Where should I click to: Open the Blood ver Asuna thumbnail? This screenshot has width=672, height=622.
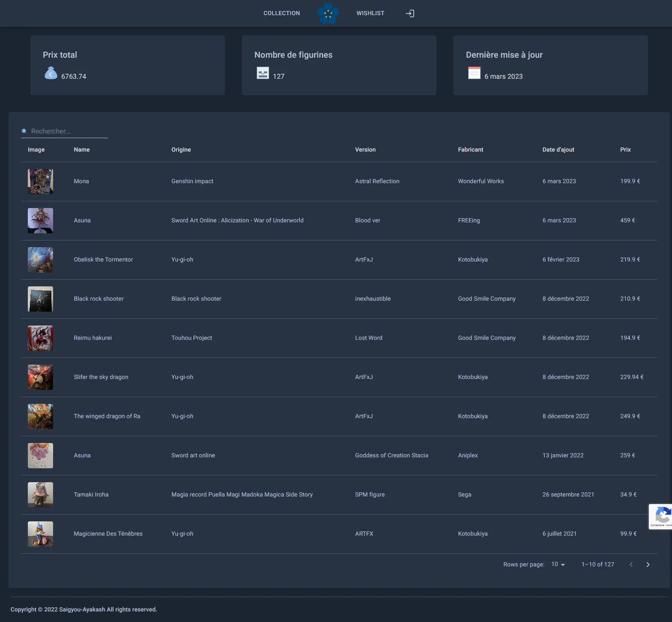point(40,221)
